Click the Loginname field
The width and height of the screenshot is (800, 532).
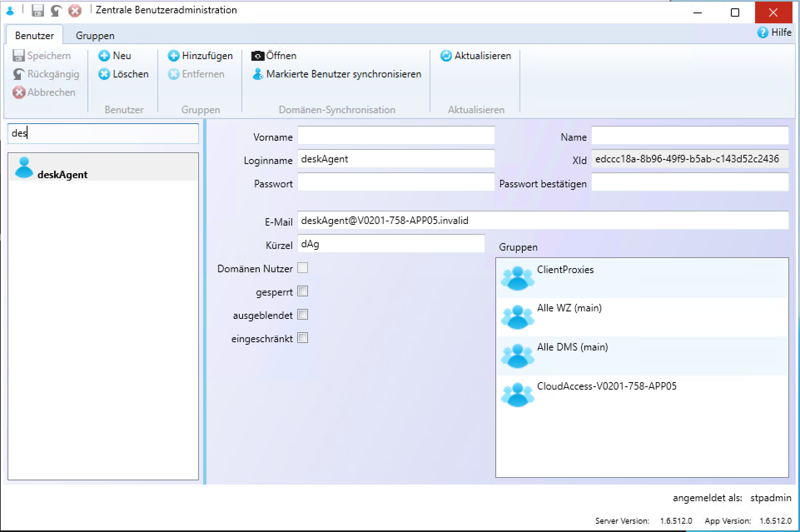(396, 159)
